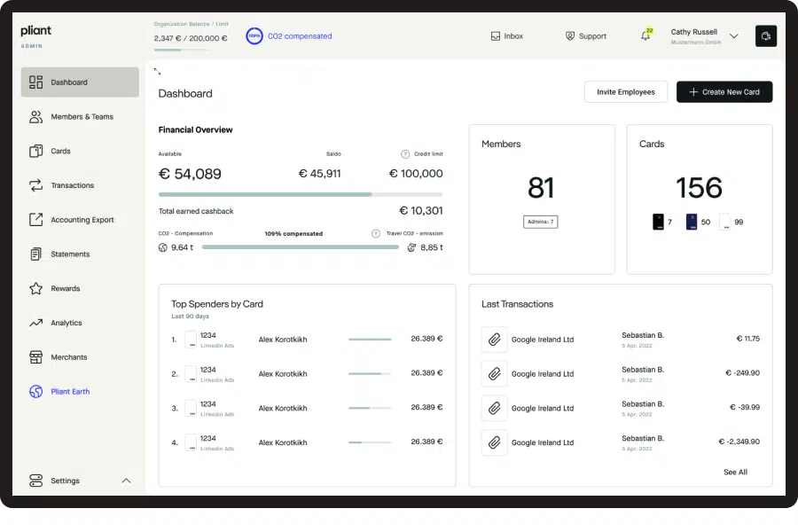Click the Invite Employees button

tap(625, 92)
